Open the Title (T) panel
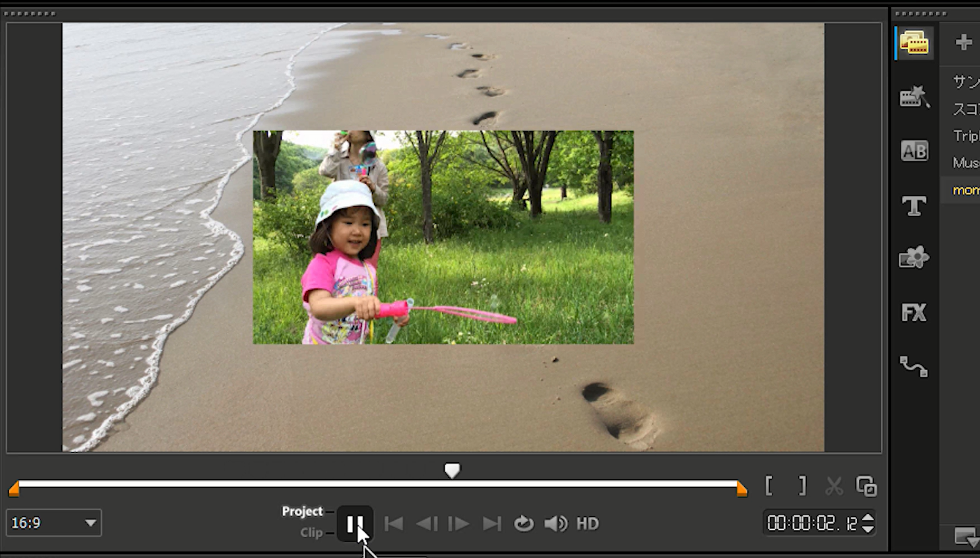Screen dimensions: 980x558 click(914, 206)
